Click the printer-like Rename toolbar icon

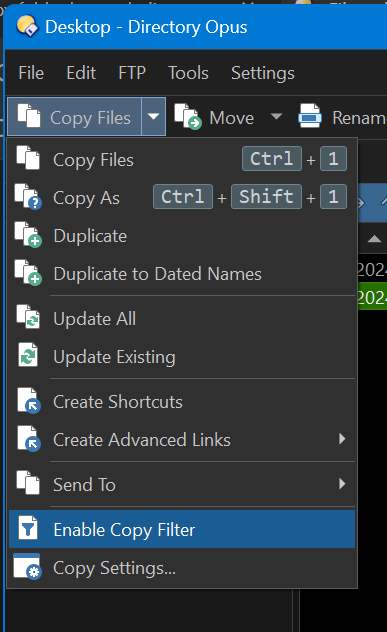(x=310, y=116)
